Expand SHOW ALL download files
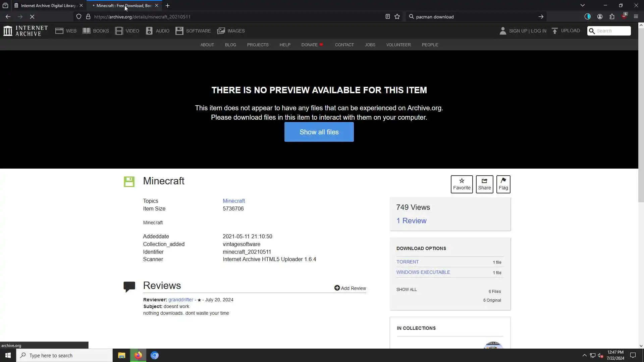The width and height of the screenshot is (644, 362). [407, 290]
